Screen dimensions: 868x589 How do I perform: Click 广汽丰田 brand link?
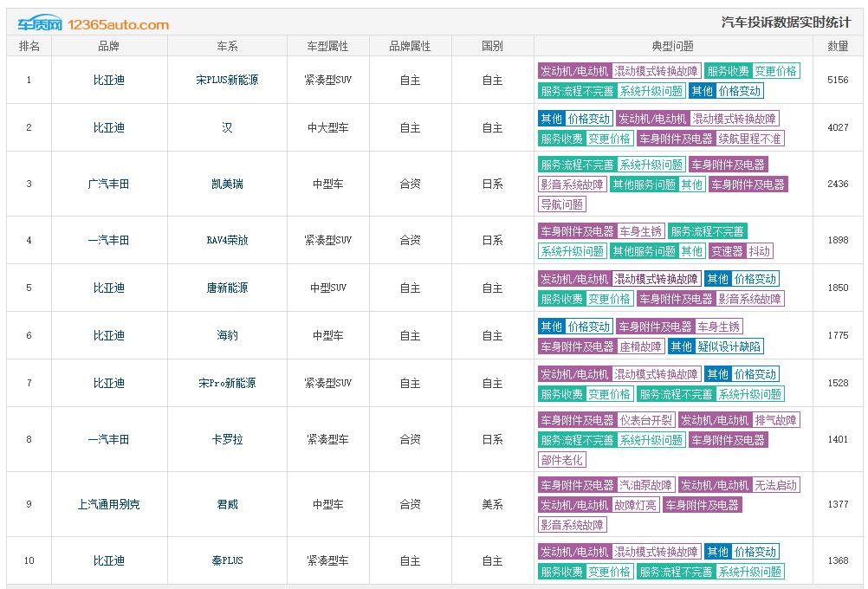(x=108, y=184)
